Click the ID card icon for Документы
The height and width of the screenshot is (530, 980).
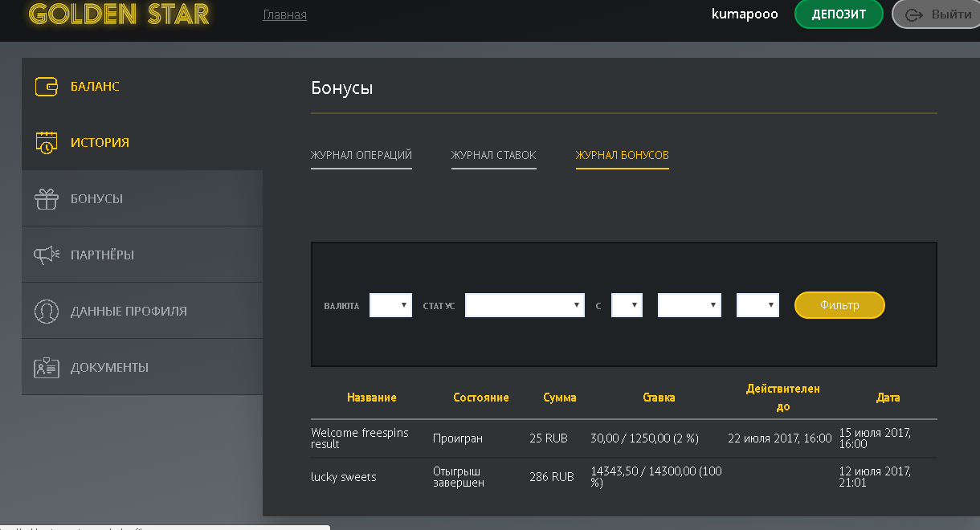(x=46, y=367)
